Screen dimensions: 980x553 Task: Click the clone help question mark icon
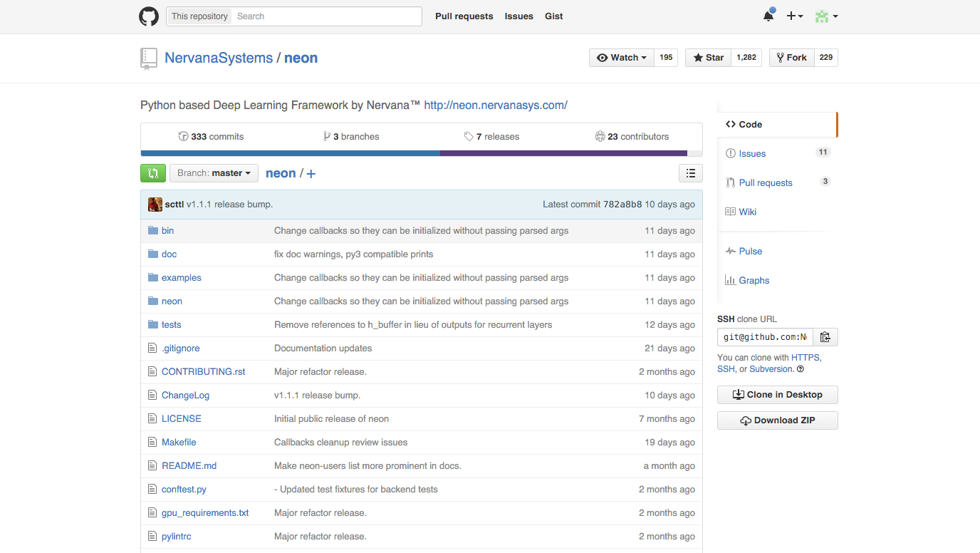coord(801,369)
